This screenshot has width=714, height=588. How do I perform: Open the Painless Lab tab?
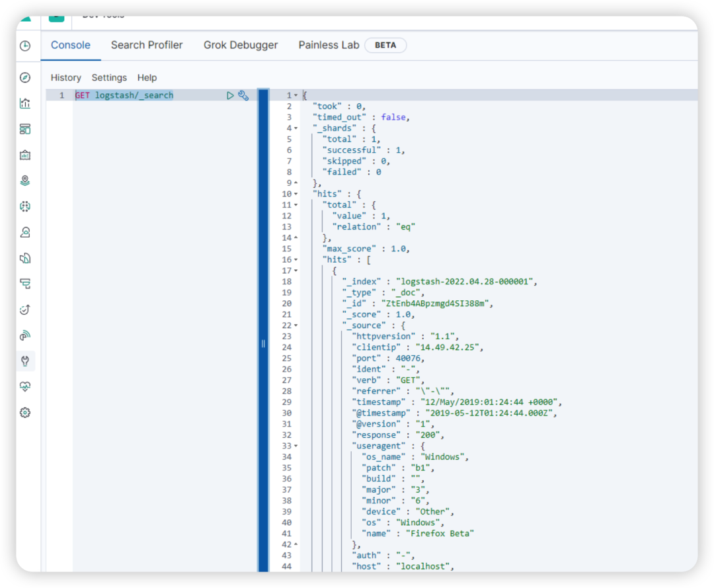pos(329,45)
